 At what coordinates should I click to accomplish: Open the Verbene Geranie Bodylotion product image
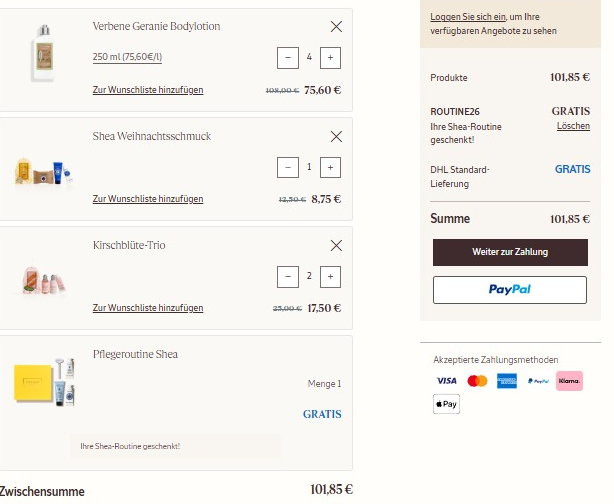40,53
